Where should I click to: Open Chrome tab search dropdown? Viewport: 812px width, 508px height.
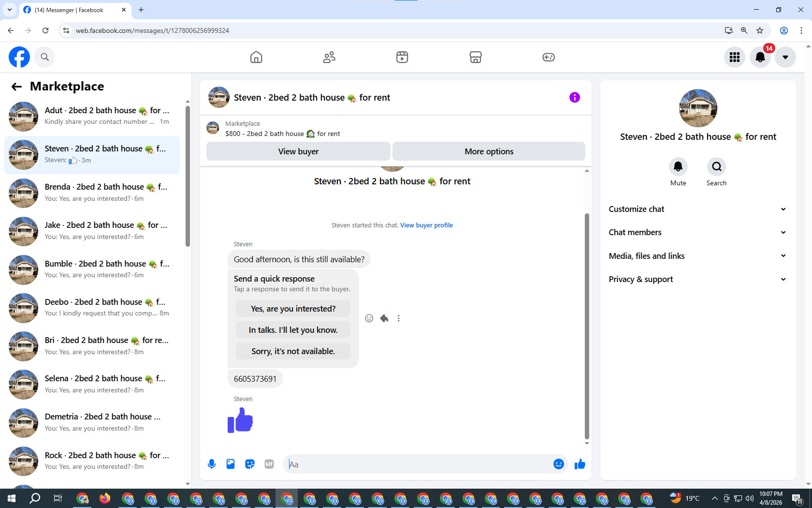(x=10, y=10)
